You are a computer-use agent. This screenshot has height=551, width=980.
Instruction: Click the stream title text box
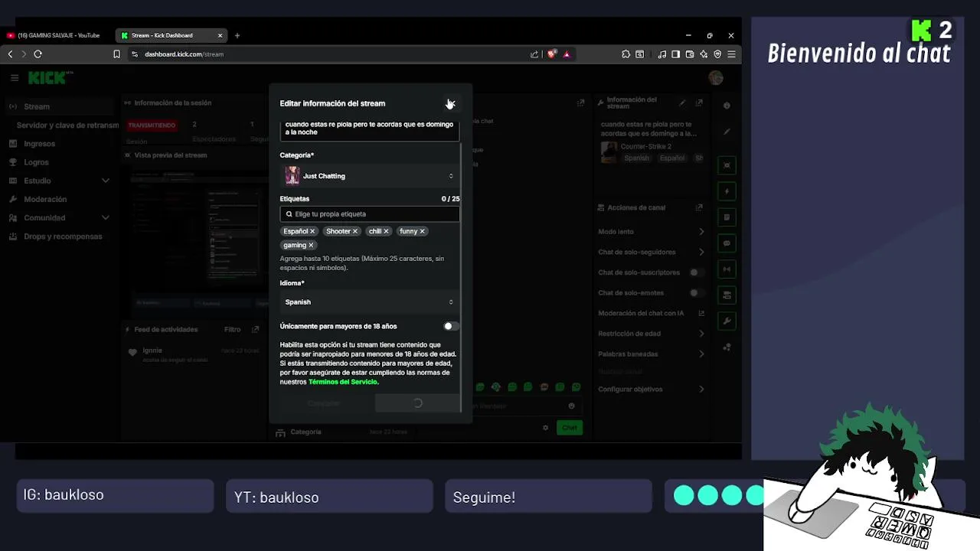tap(370, 129)
